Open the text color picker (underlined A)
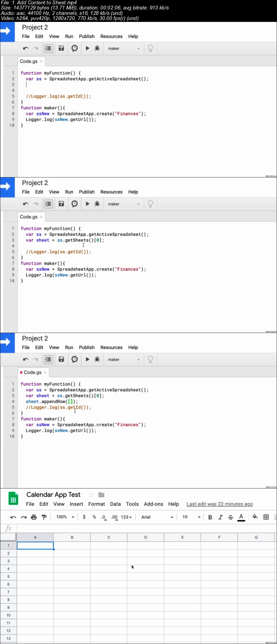277x644 pixels. [x=241, y=517]
